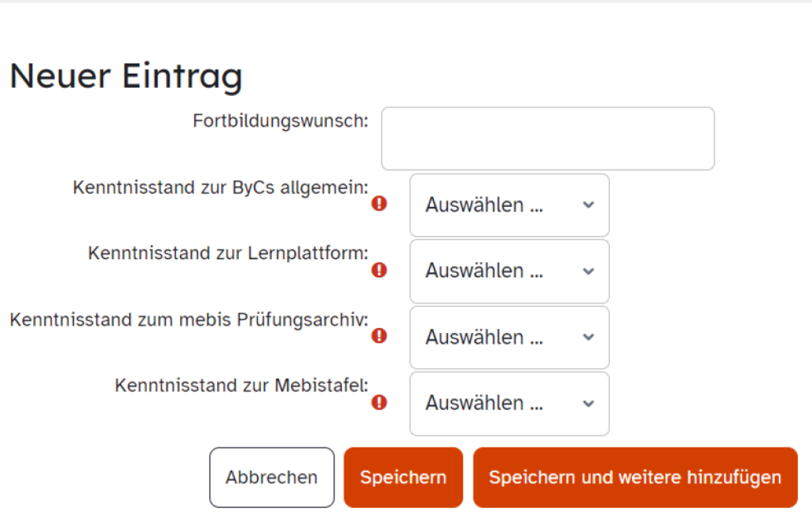This screenshot has height=527, width=812.
Task: Click Speichern und weitere hinzufügen
Action: [635, 477]
